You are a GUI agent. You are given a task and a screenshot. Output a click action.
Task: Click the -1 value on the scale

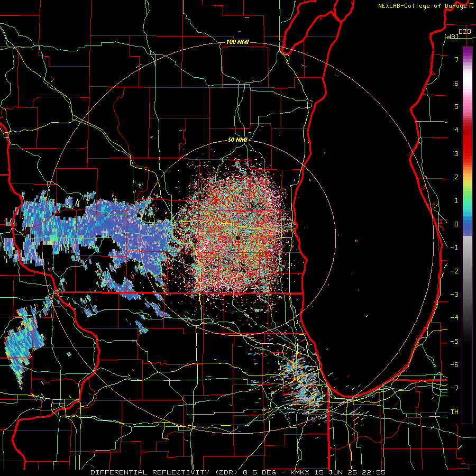tap(454, 248)
